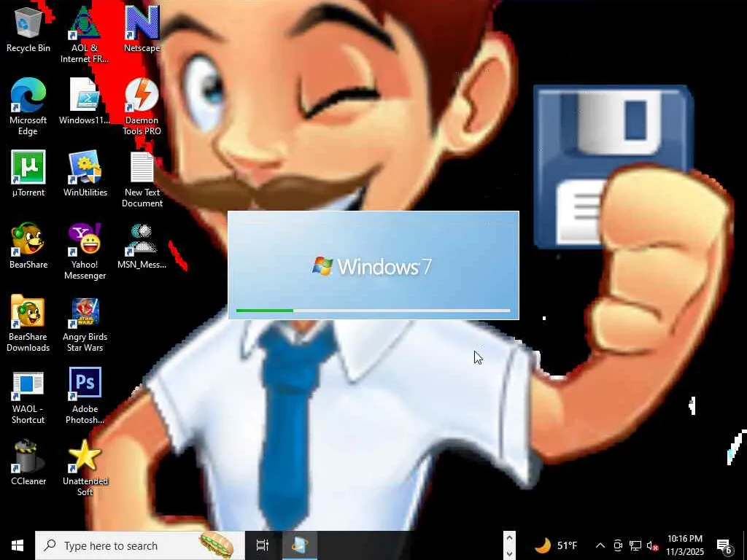Open Daemon Tools PRO shortcut

click(142, 106)
